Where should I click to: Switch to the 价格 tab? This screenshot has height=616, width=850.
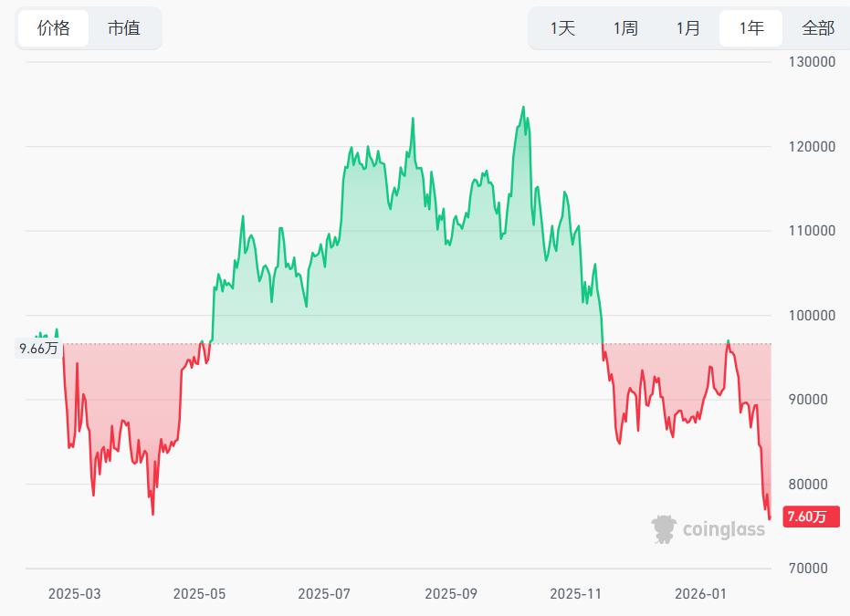54,28
